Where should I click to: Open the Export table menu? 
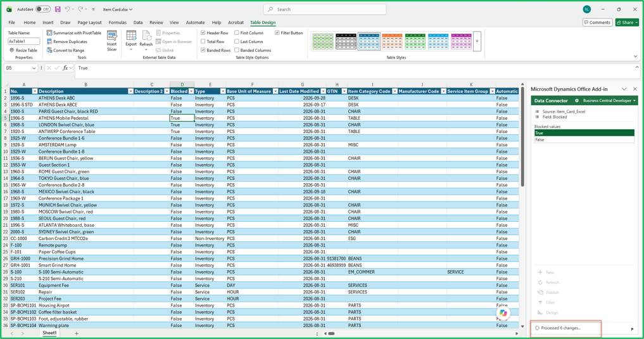click(131, 41)
